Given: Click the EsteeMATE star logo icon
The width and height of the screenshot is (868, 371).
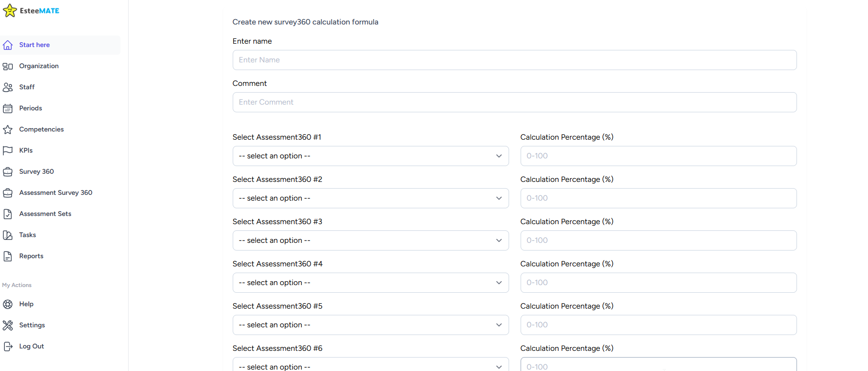Looking at the screenshot, I should [10, 11].
